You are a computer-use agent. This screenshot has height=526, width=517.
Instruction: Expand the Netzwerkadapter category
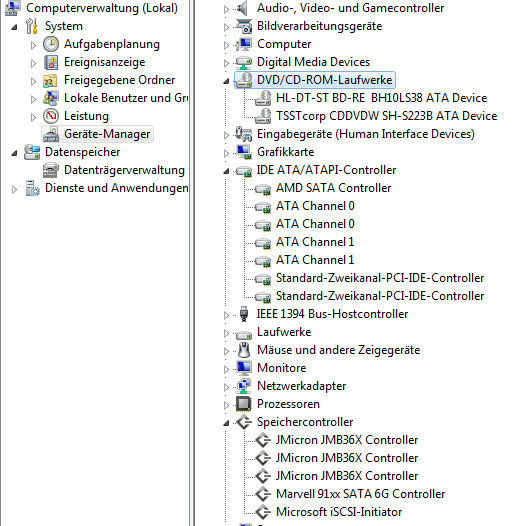(x=226, y=387)
